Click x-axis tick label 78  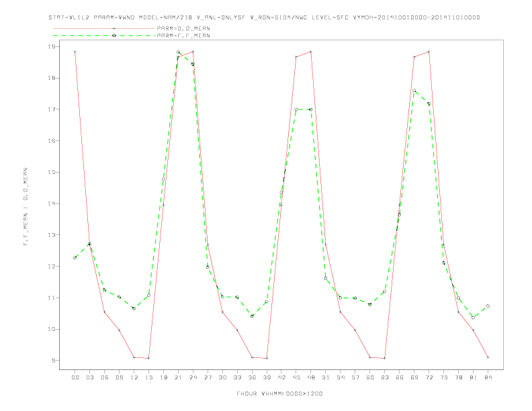pyautogui.click(x=459, y=377)
